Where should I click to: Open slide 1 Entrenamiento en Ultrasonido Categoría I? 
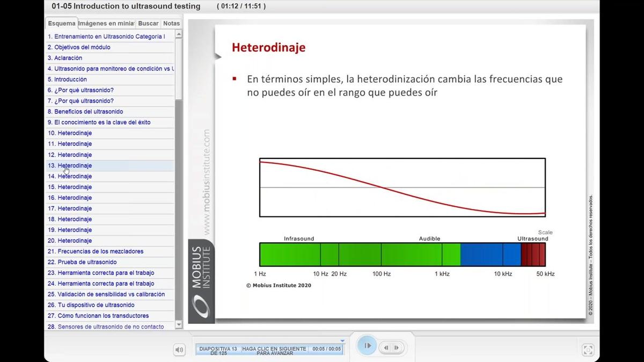click(x=110, y=37)
